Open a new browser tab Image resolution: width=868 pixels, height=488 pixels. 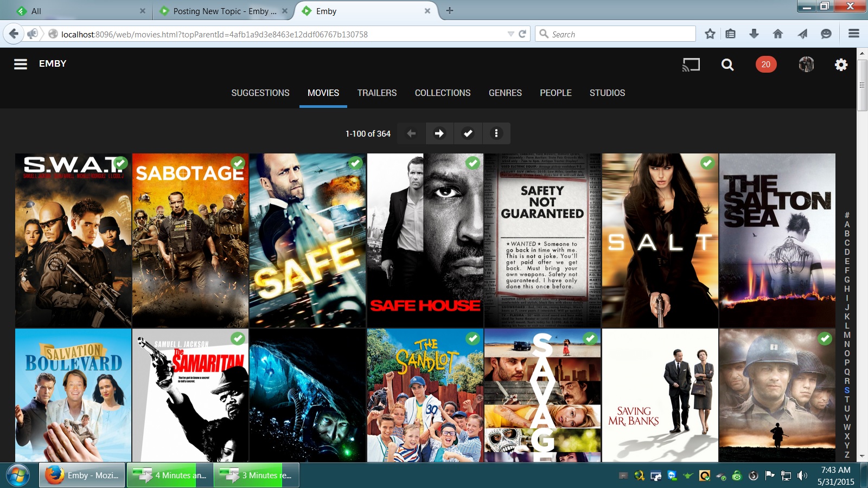(450, 11)
